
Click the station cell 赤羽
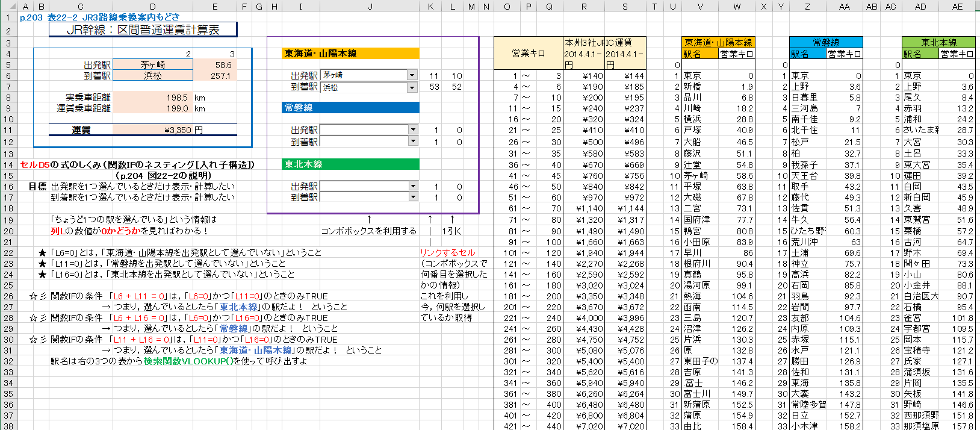coord(920,108)
